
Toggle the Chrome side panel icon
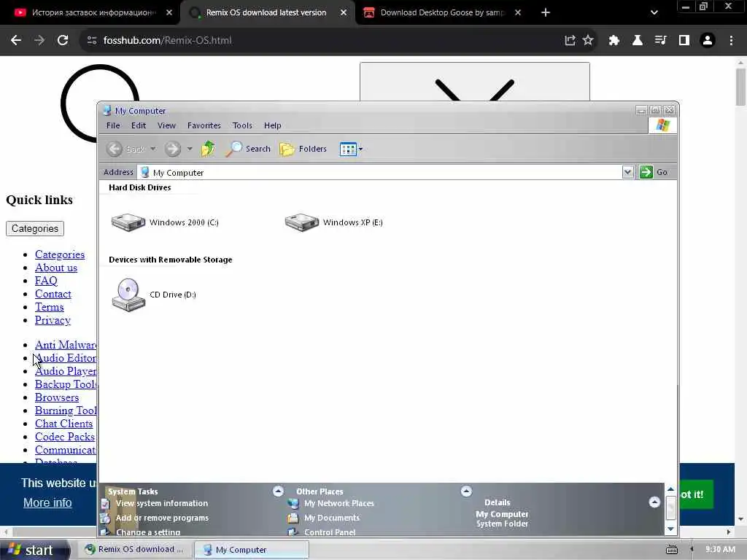click(x=684, y=41)
